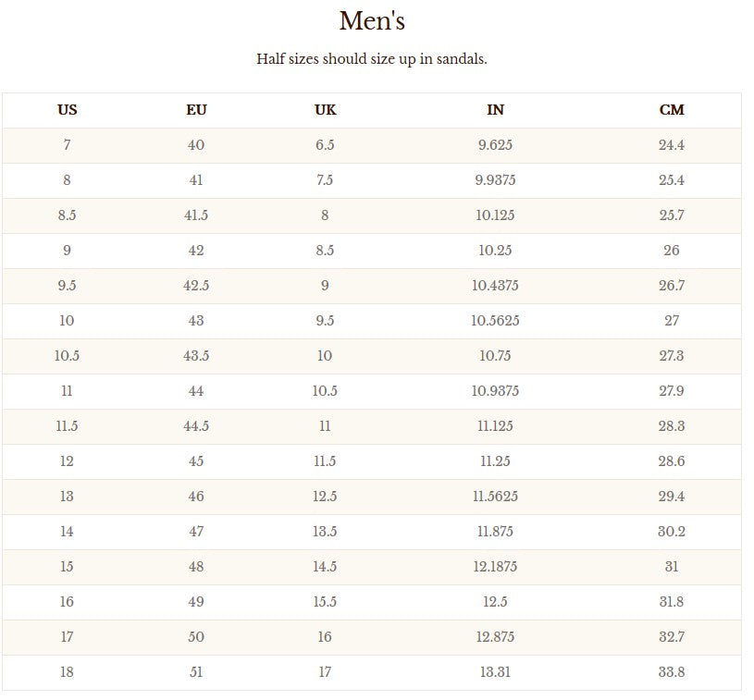The image size is (754, 700).
Task: Select the US size 10.5 cell
Action: [x=67, y=355]
